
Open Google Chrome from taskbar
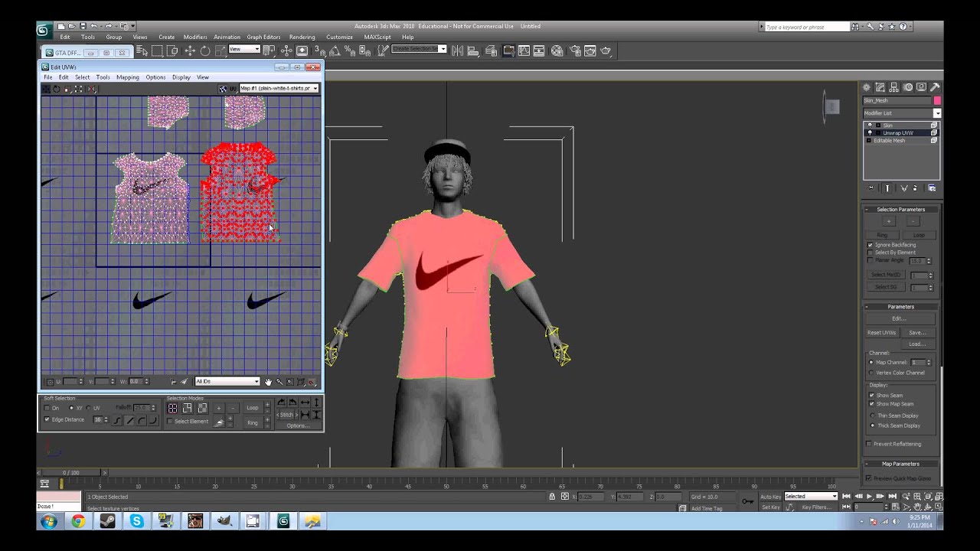click(78, 521)
